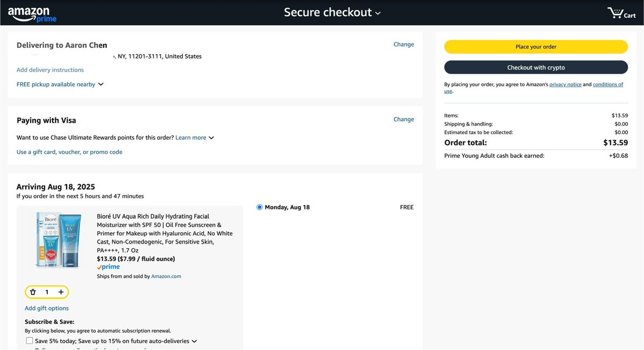Use a gift card, voucher, or promo code
644x350 pixels.
tap(69, 152)
